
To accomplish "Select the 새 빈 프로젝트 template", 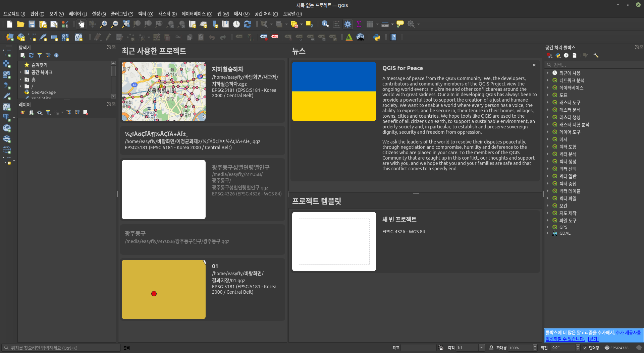I will [x=415, y=241].
